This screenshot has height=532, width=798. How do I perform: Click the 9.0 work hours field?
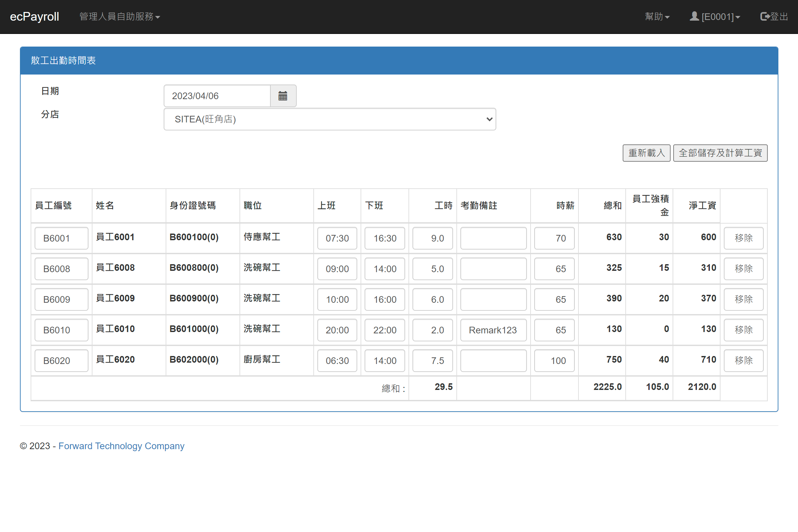pos(432,238)
